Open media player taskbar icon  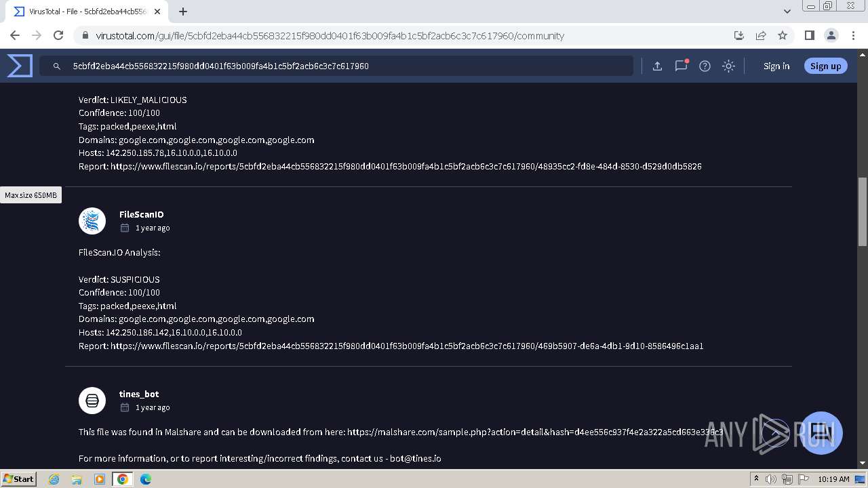click(x=100, y=479)
